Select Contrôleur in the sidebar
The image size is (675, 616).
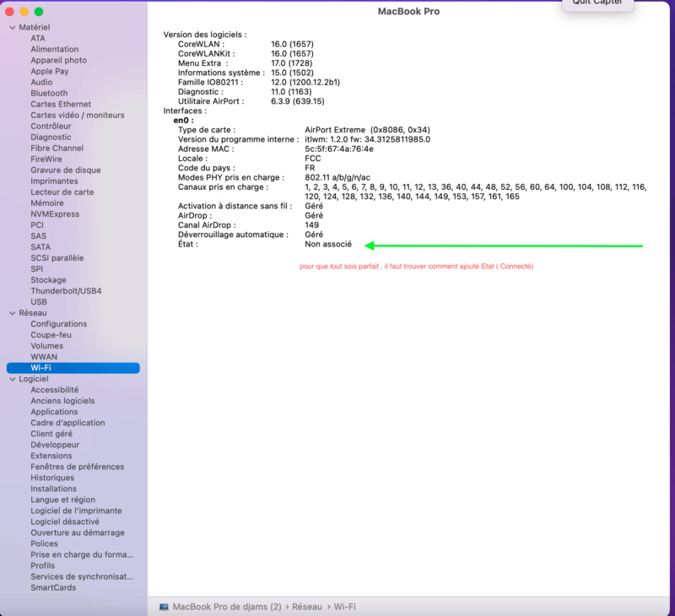click(x=51, y=126)
